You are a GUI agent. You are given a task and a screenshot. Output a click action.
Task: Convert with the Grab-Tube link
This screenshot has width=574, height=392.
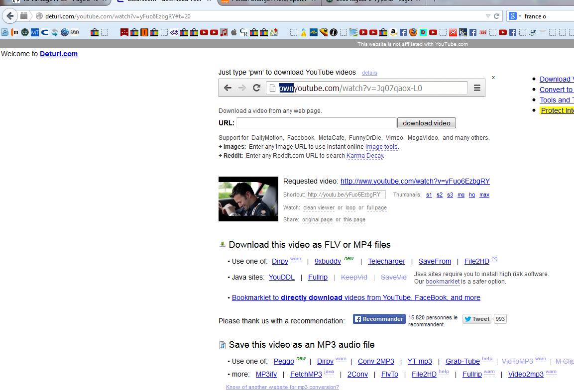462,361
